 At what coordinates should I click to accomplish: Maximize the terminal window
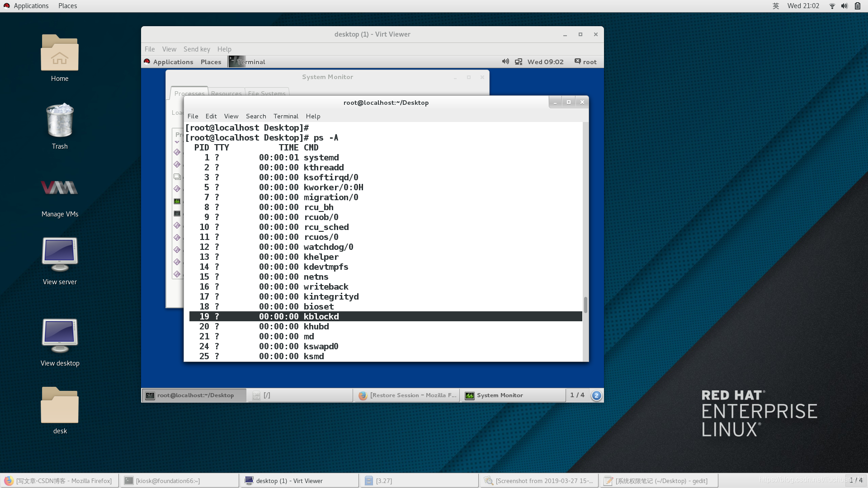(x=569, y=102)
